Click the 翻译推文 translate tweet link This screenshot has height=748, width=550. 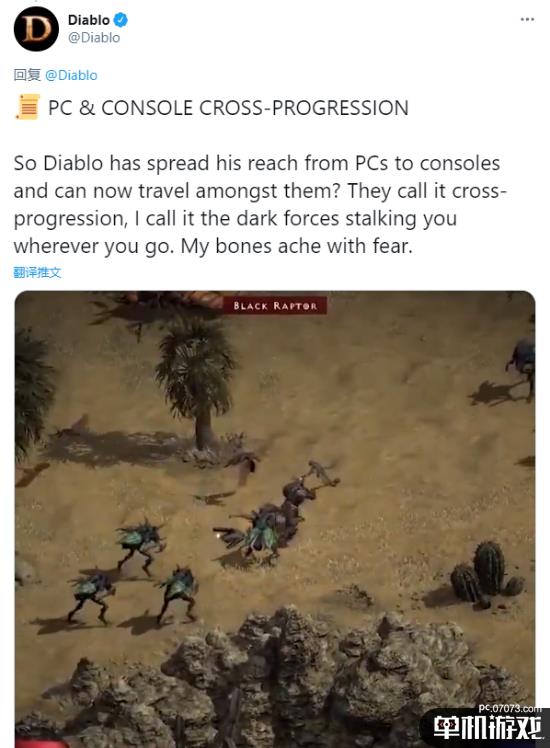tap(37, 272)
